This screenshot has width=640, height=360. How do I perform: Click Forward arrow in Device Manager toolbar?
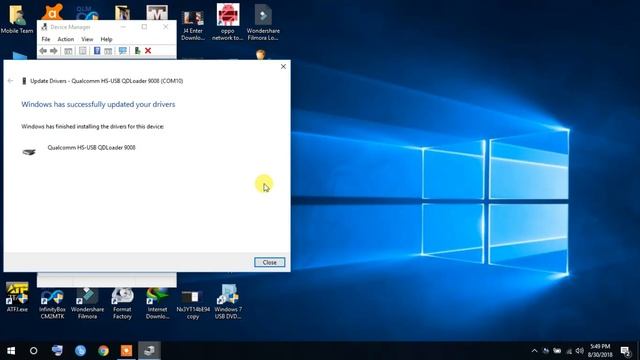[x=53, y=51]
